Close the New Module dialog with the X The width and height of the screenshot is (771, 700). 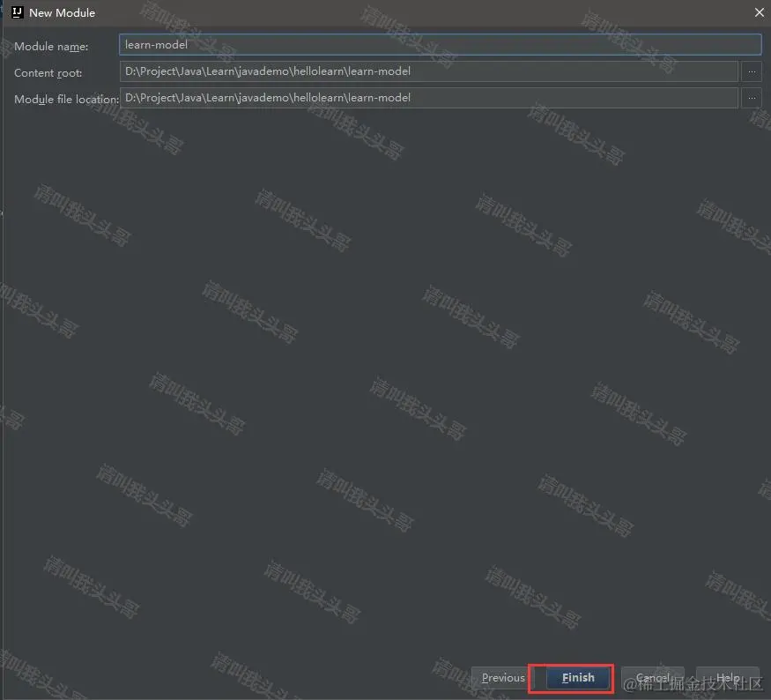click(759, 12)
